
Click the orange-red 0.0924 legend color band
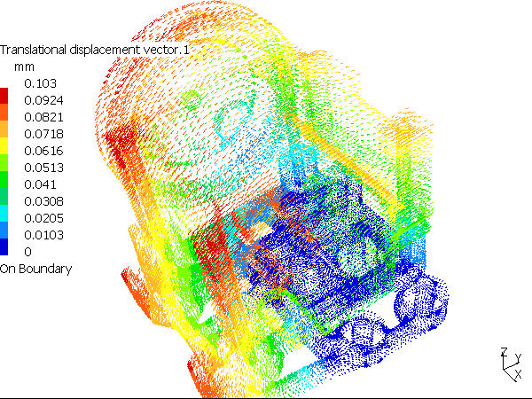click(4, 112)
